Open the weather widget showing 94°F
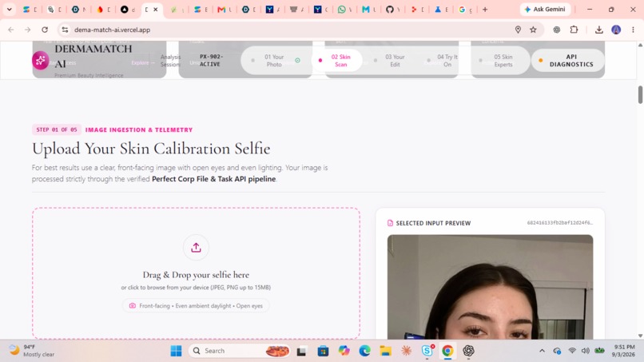The width and height of the screenshot is (644, 362). click(x=32, y=351)
